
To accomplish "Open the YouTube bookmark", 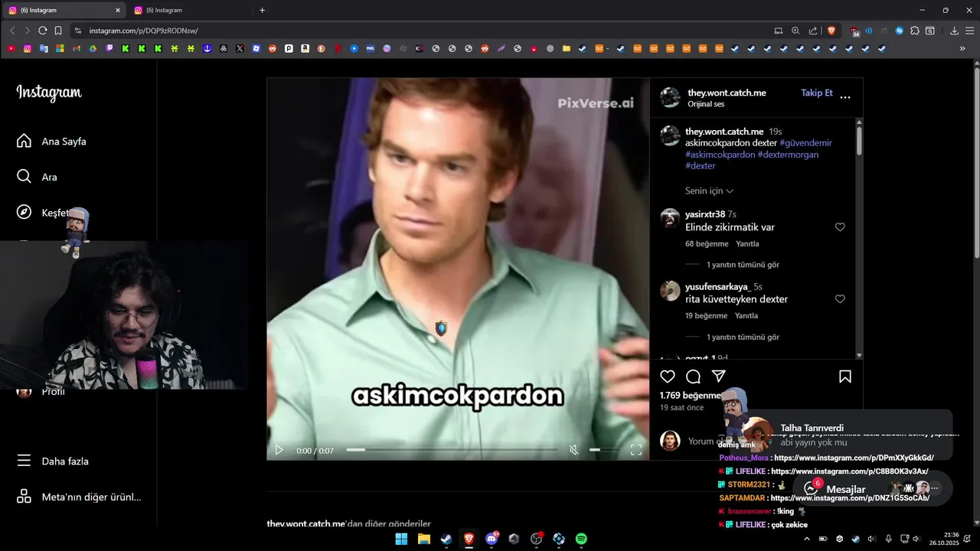I will 11,48.
